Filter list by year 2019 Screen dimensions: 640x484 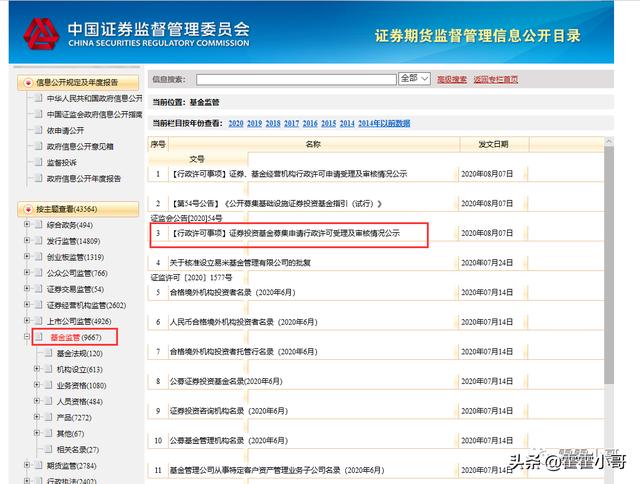coord(254,123)
